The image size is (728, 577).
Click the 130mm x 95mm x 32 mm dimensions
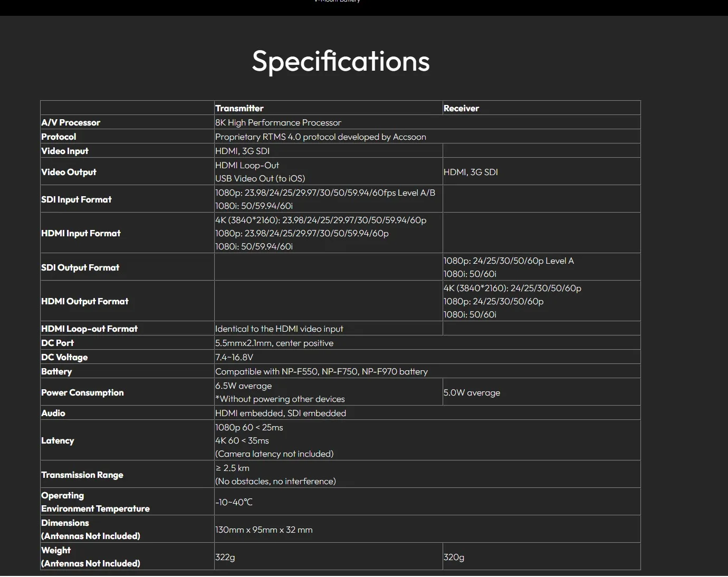click(x=264, y=530)
